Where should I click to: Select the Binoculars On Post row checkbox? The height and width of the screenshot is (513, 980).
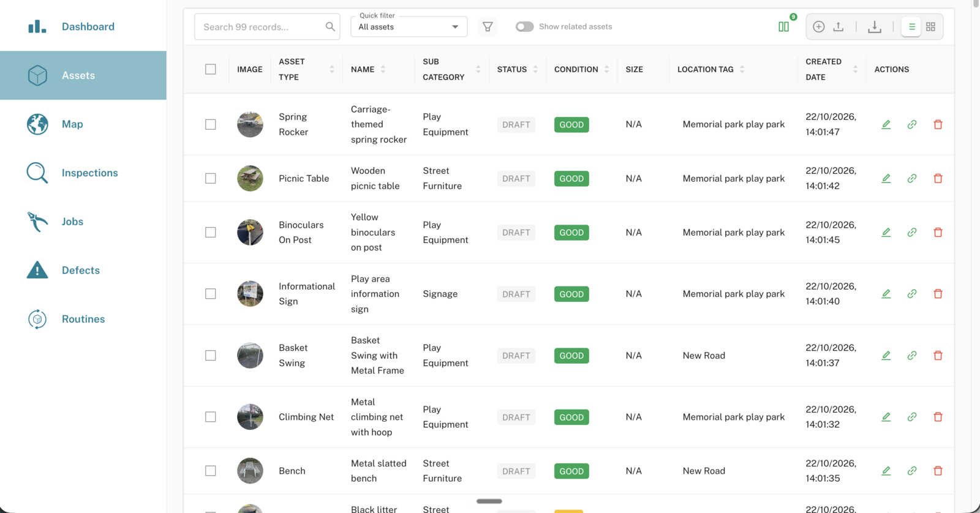tap(211, 233)
